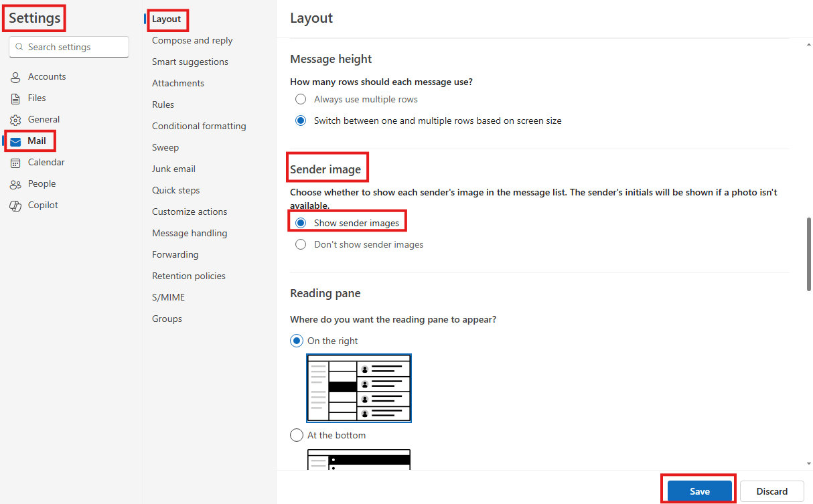Click the search magnifier in Search settings
Screen dimensions: 813x504
click(20, 47)
